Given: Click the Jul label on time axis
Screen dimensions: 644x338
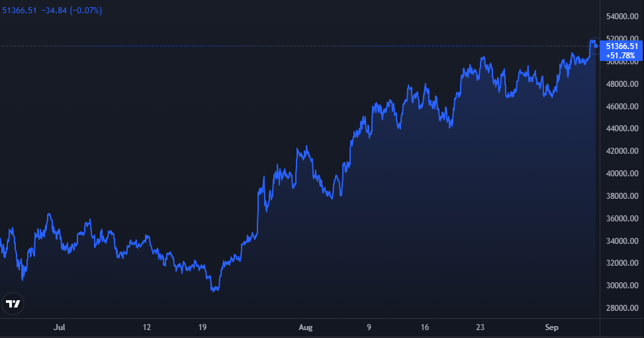Looking at the screenshot, I should coord(59,327).
